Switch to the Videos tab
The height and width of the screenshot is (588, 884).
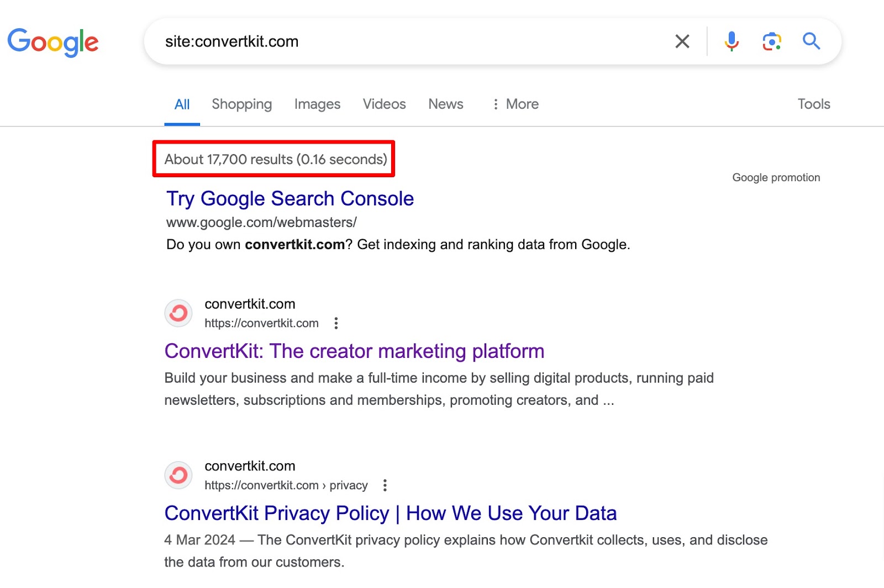click(x=384, y=104)
